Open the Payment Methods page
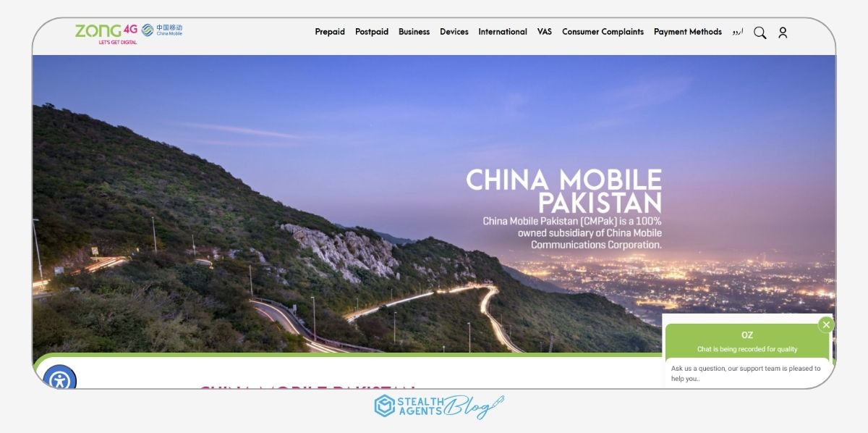Image resolution: width=868 pixels, height=433 pixels. click(x=687, y=32)
